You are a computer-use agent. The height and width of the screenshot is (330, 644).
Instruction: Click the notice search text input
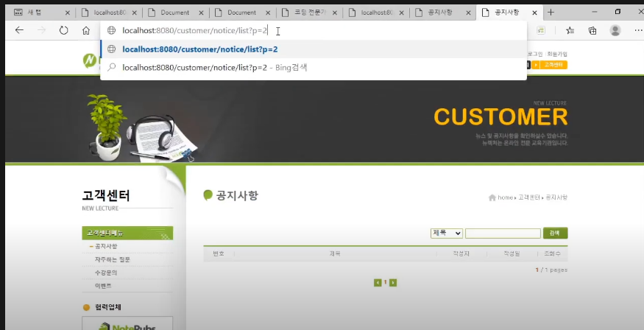click(503, 233)
